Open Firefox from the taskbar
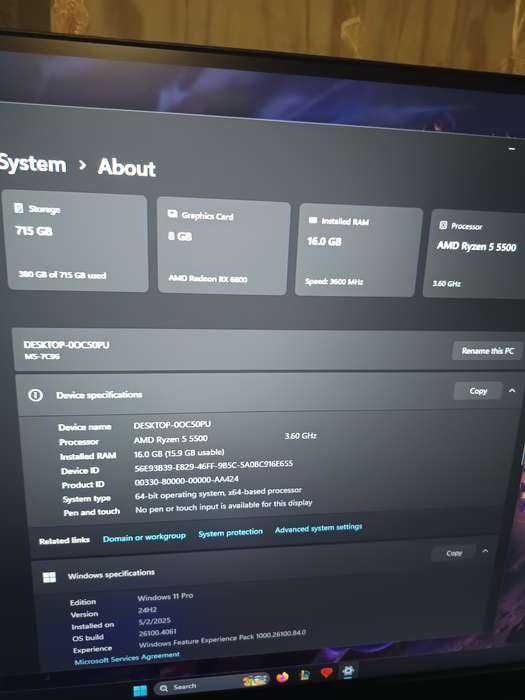Viewport: 525px width, 700px height. (x=282, y=678)
